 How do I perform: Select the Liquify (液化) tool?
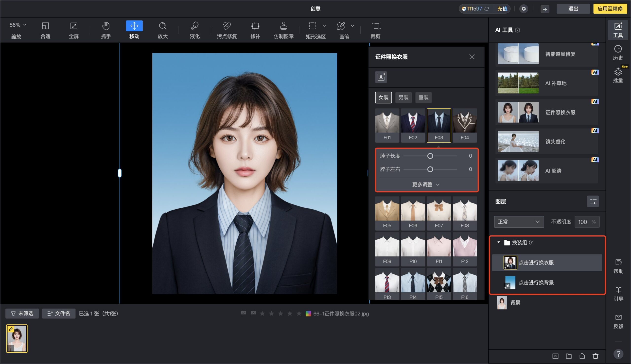point(194,30)
